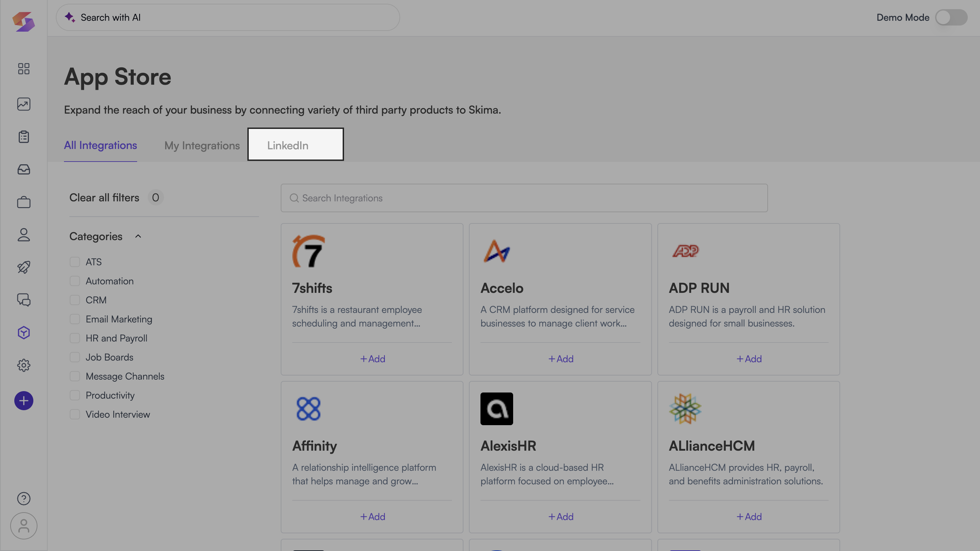Click the Skima logo in sidebar
Screen dimensions: 980x551
23,21
